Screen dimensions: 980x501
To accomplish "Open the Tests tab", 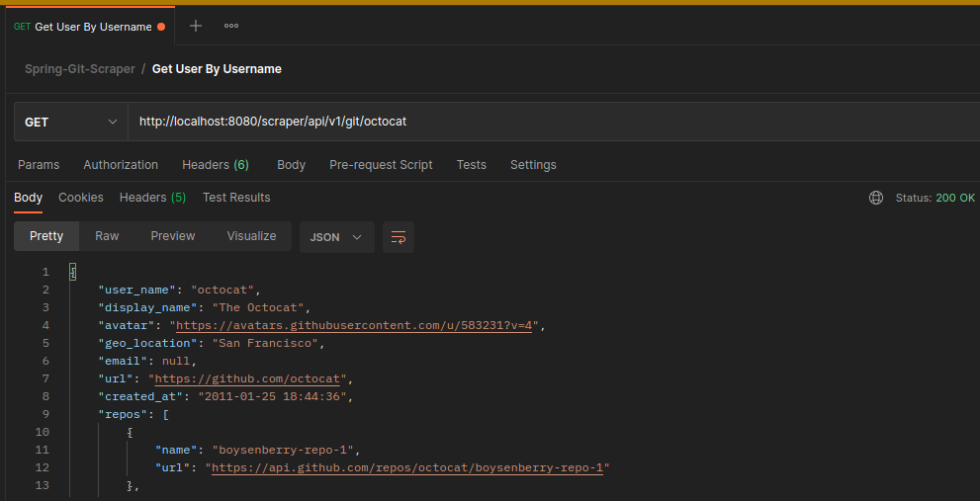I will [x=472, y=165].
